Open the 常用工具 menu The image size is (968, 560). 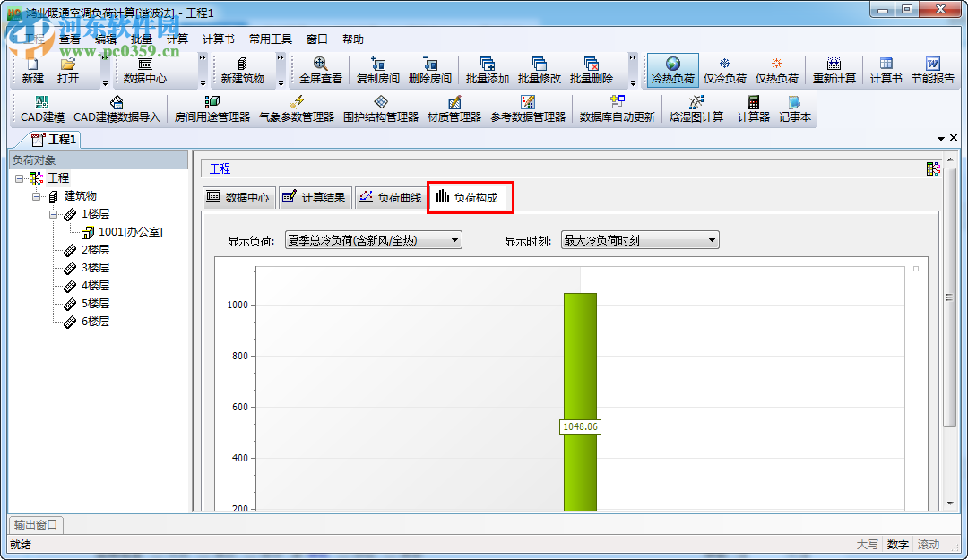pyautogui.click(x=271, y=39)
